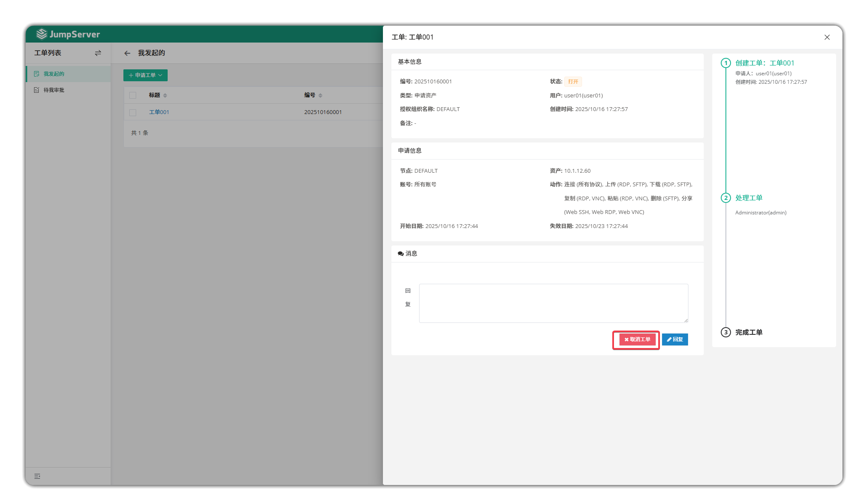Click the red 取消工单 button
868x502 pixels.
637,339
